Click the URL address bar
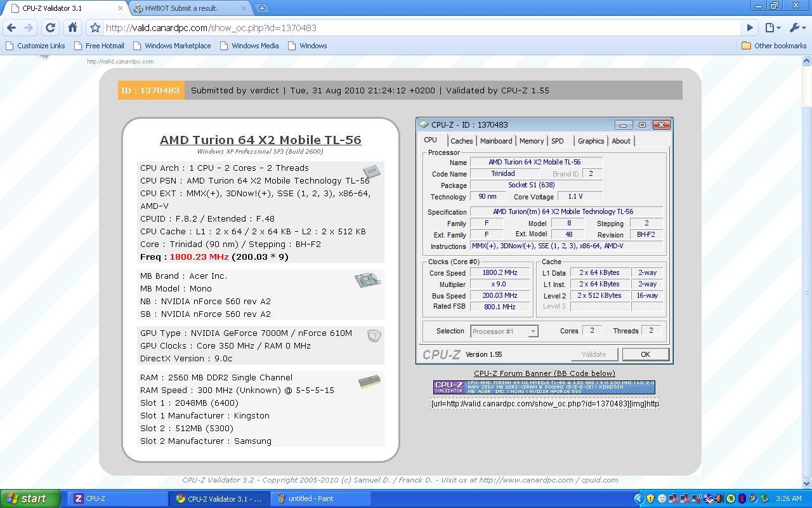 [x=421, y=28]
